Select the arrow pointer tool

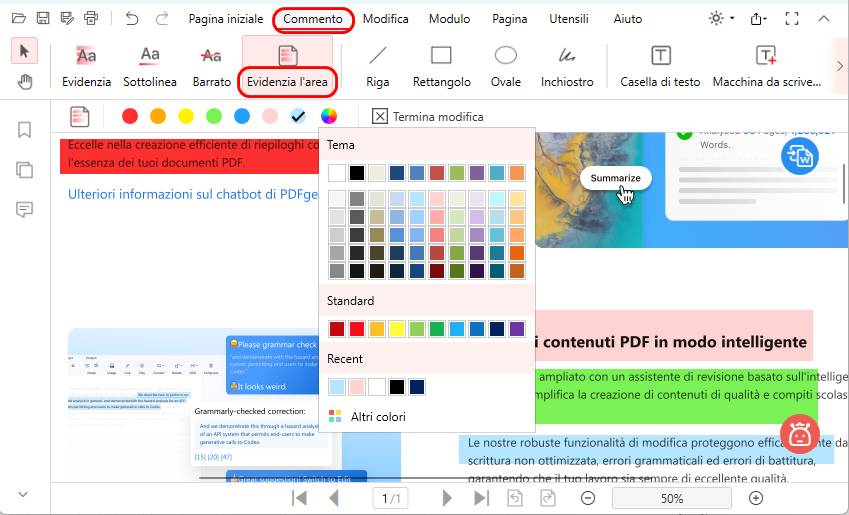[x=24, y=51]
